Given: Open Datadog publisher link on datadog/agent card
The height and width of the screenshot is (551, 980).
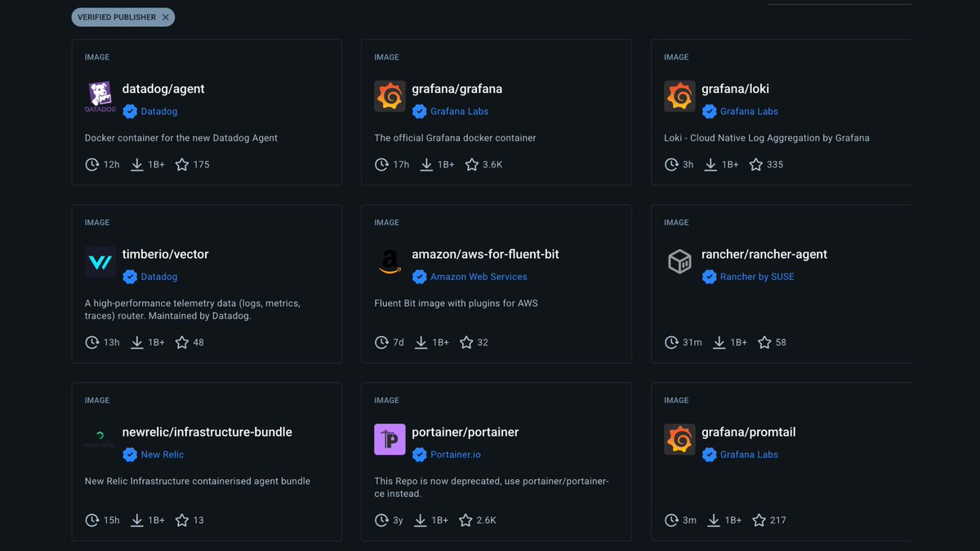Looking at the screenshot, I should [159, 111].
